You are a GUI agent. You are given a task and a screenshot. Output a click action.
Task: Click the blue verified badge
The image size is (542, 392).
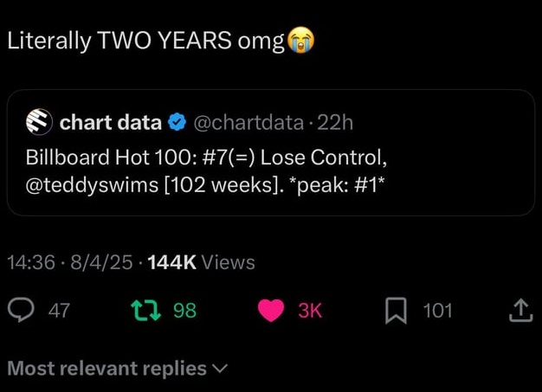tap(177, 122)
